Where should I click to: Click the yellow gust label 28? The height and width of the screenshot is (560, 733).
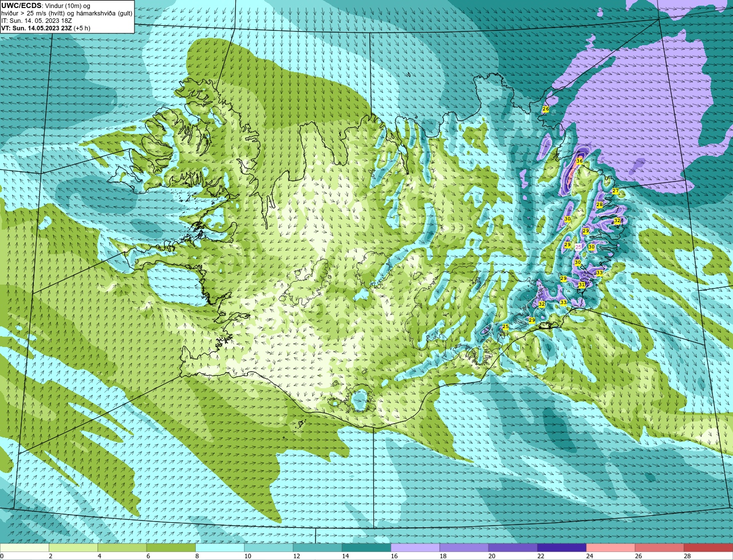pos(599,205)
